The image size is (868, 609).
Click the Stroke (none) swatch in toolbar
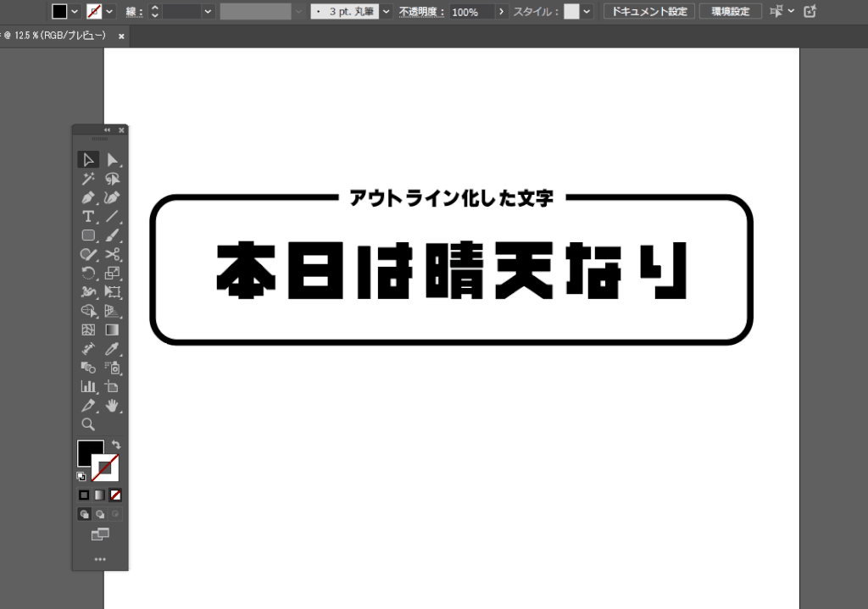[x=106, y=468]
